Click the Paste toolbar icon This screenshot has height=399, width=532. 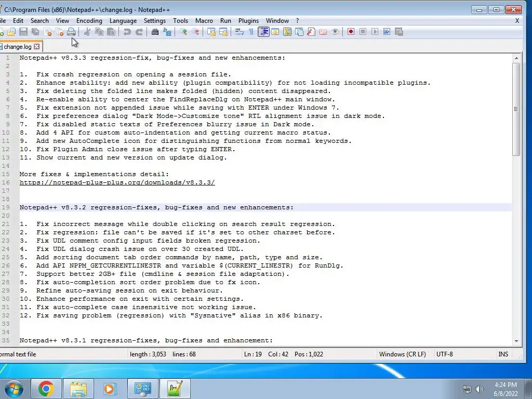[x=111, y=32]
